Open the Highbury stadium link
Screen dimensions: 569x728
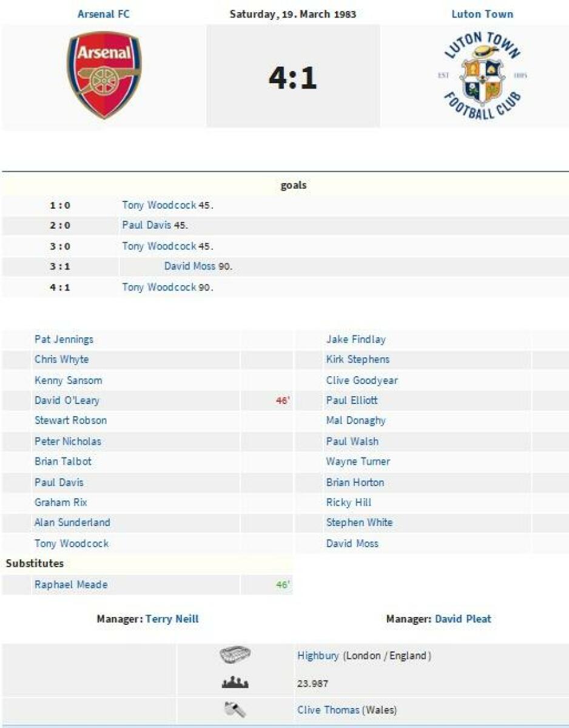(x=318, y=656)
